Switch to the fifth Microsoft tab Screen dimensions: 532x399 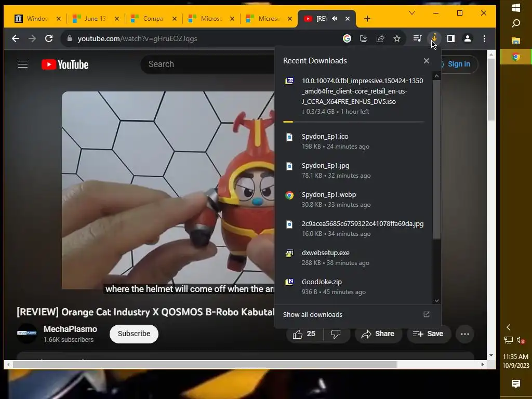tap(269, 19)
